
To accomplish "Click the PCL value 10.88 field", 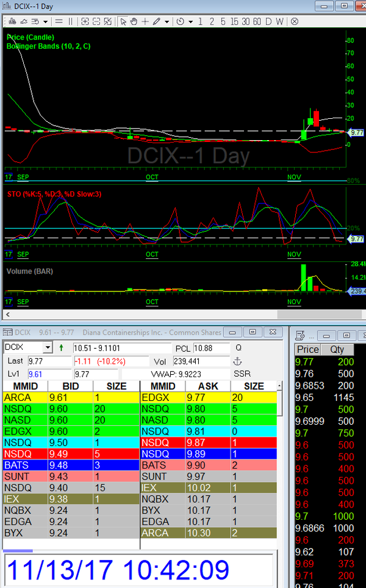I will point(211,348).
